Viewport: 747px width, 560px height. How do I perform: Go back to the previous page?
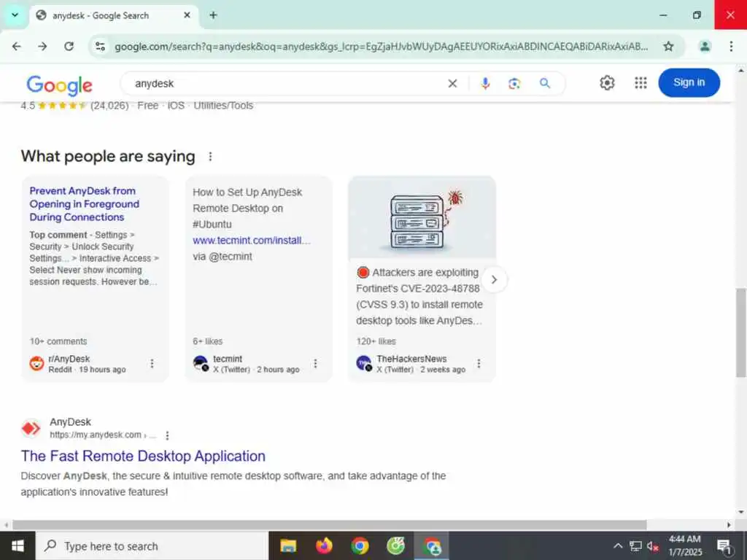coord(17,46)
